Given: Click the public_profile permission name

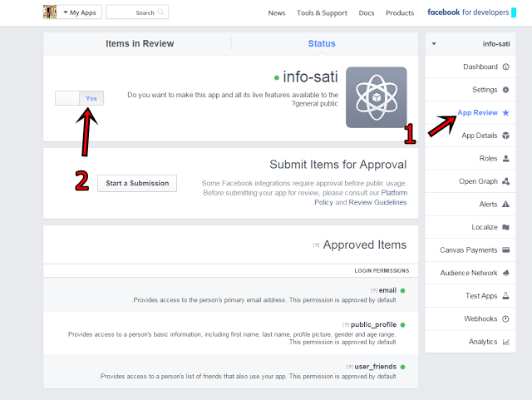Looking at the screenshot, I should (x=373, y=324).
